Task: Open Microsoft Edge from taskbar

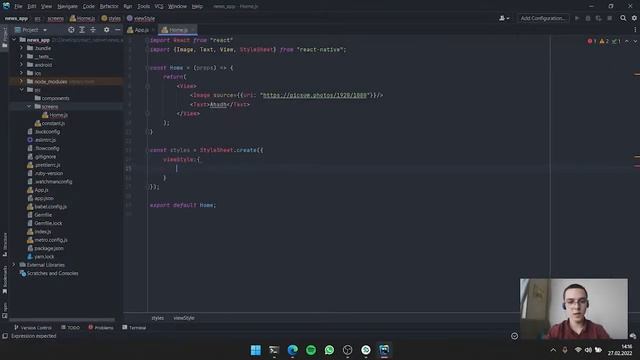Action: click(292, 350)
